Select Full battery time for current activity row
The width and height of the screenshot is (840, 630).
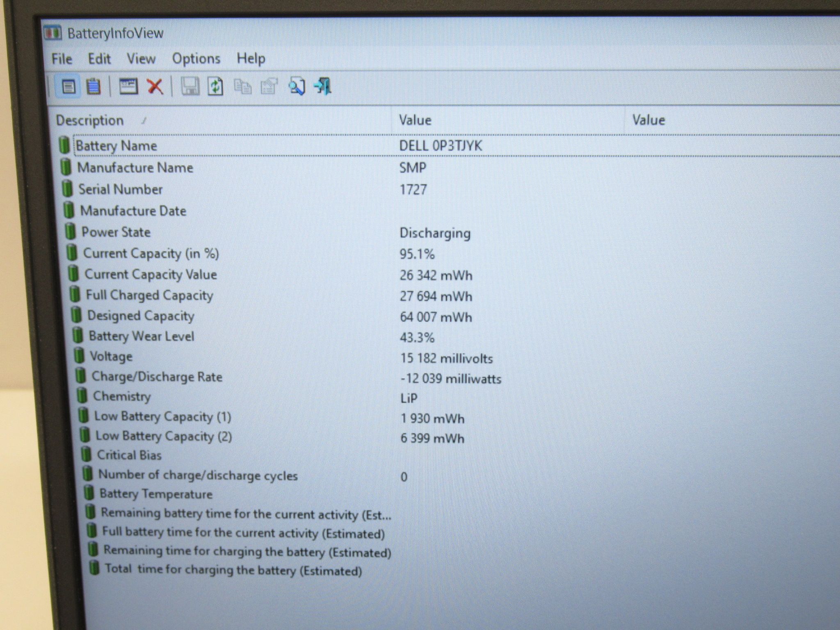point(243,533)
